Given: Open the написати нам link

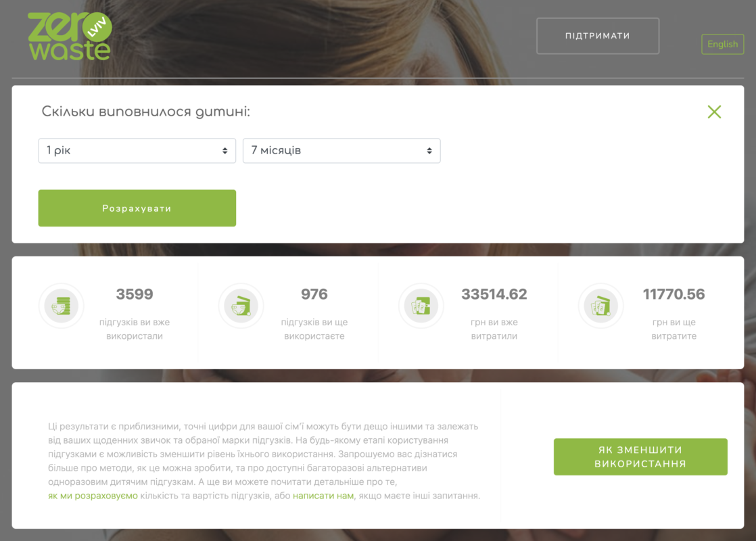Looking at the screenshot, I should tap(323, 496).
